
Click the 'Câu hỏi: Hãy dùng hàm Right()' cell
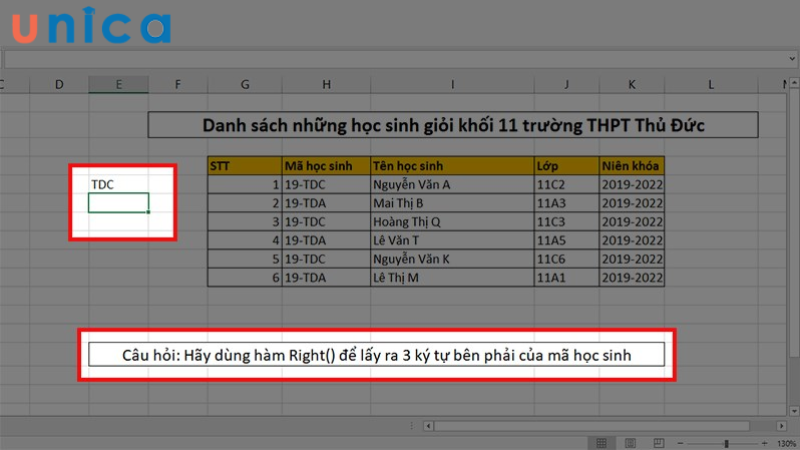pyautogui.click(x=377, y=355)
